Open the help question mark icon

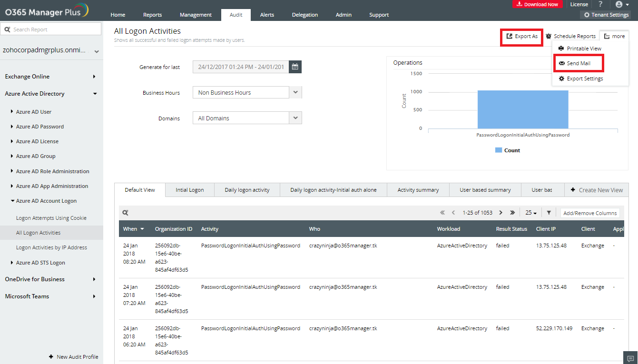(x=600, y=4)
